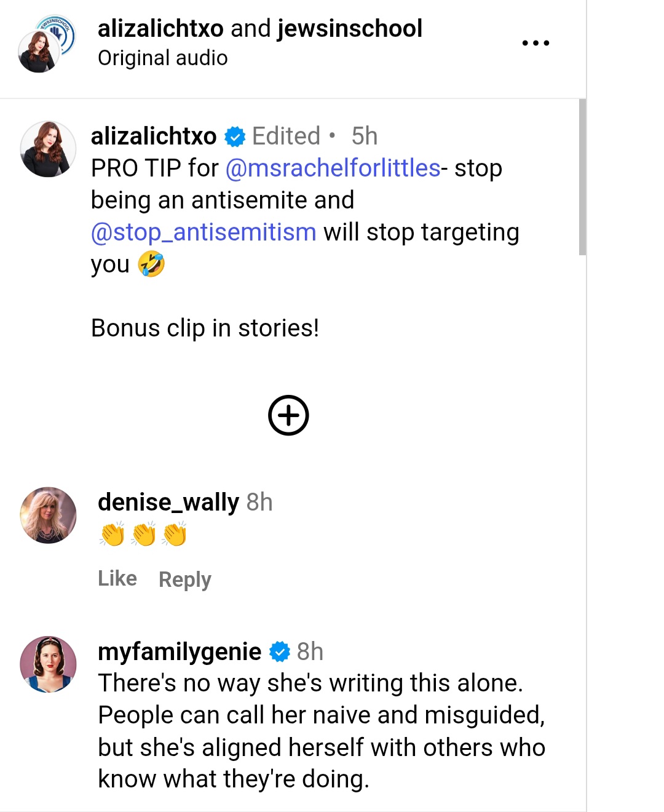Open myfamilygenie profile picture
664x812 pixels.
pyautogui.click(x=48, y=664)
